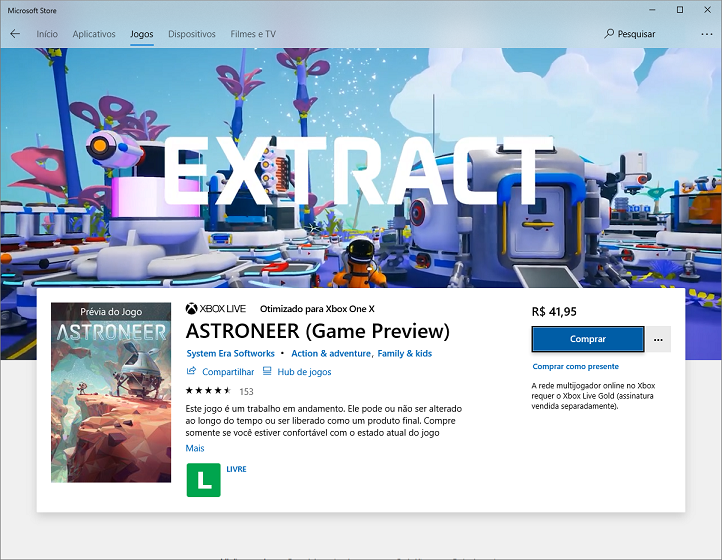Click the star rating row

point(208,391)
